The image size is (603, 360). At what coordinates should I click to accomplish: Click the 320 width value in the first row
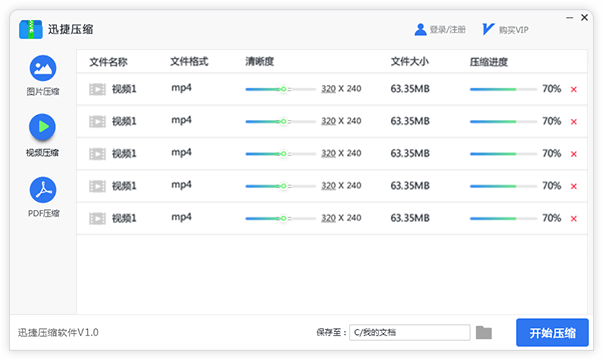click(x=328, y=89)
